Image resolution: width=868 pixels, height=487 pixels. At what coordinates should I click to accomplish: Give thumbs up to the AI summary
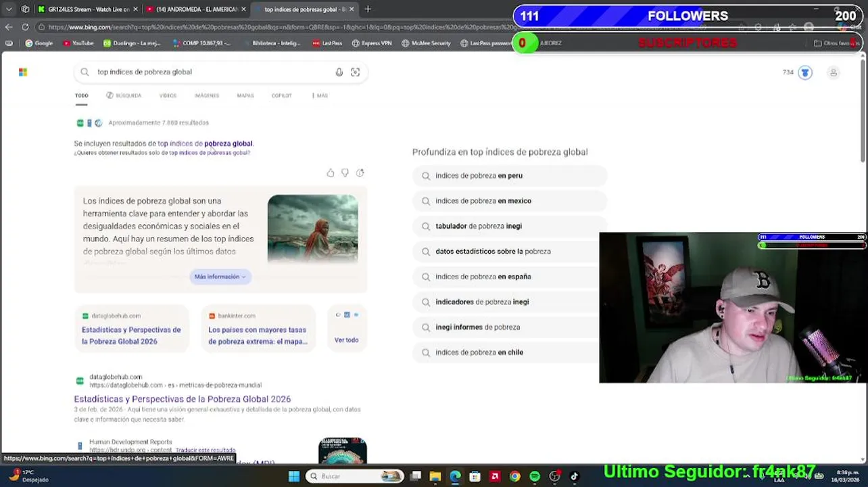[331, 173]
